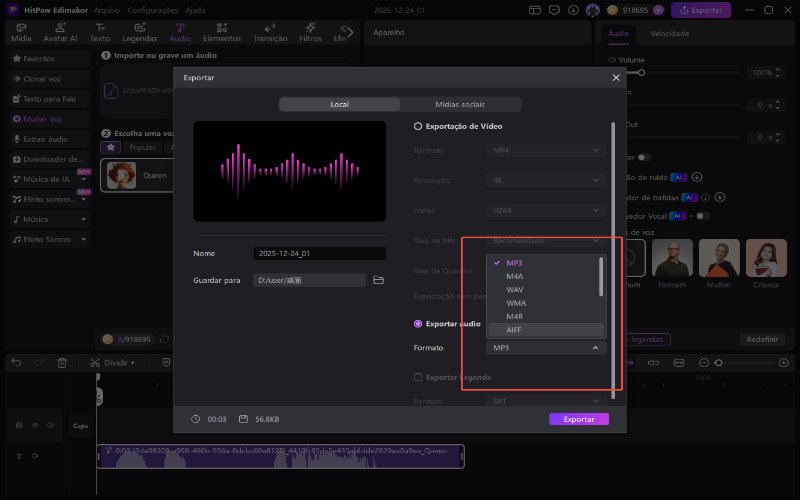Open the Áudio tool tab icon
The height and width of the screenshot is (500, 800).
(x=180, y=32)
